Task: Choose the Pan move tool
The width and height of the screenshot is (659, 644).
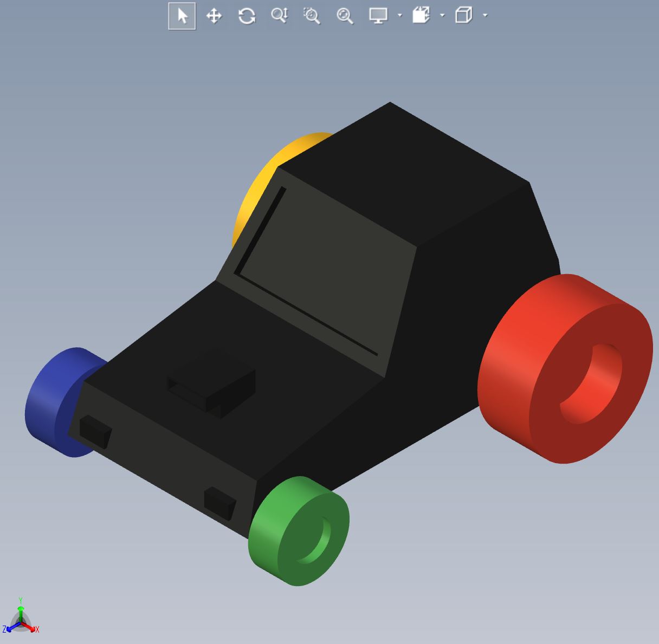Action: pos(214,16)
